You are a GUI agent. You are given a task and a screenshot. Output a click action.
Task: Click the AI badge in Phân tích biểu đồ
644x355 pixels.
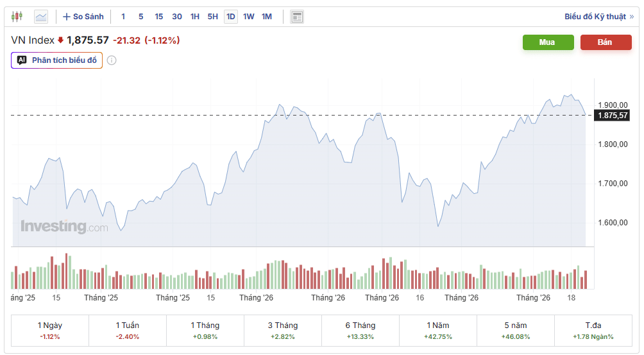22,60
